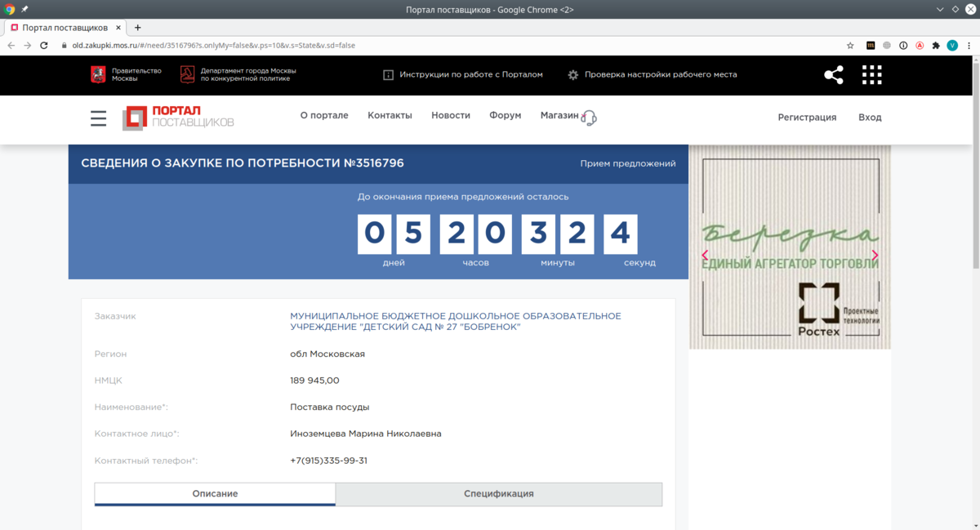Click the share icon in the black header
The height and width of the screenshot is (530, 980).
tap(834, 75)
